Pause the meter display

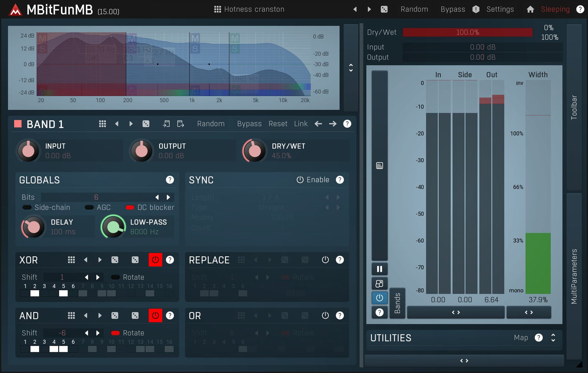coord(379,269)
